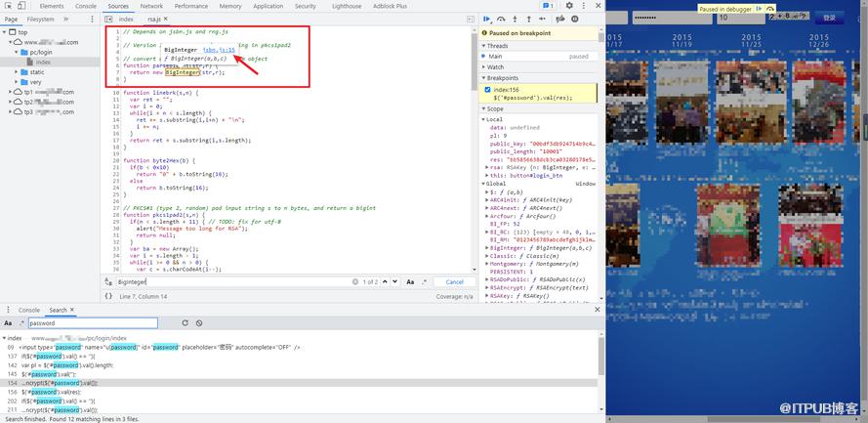Click the blue login button on page
The width and height of the screenshot is (868, 423).
click(829, 18)
